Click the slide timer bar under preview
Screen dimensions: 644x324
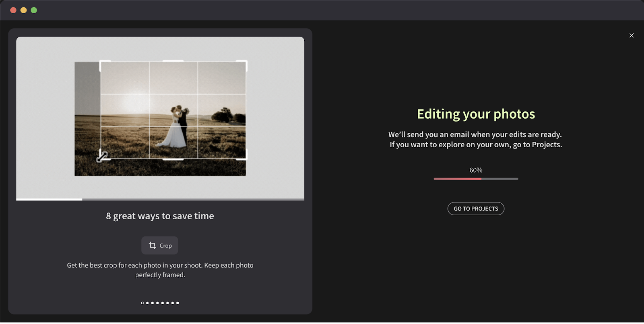[x=160, y=199]
